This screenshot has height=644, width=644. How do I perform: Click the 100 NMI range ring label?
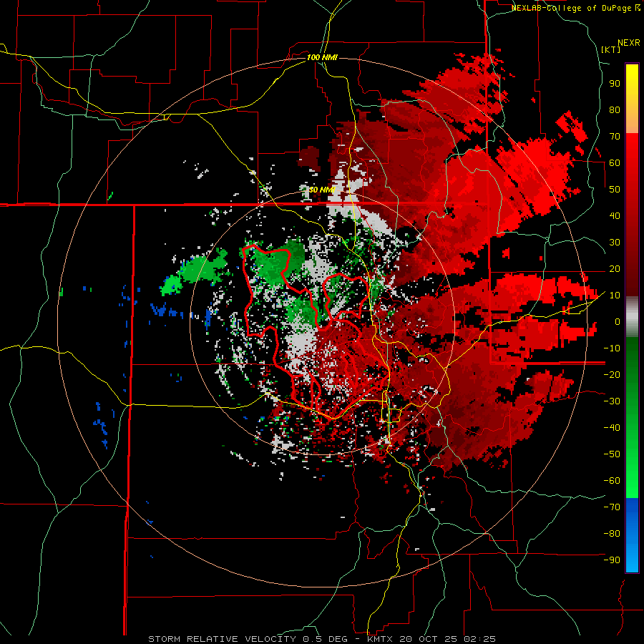pos(322,57)
